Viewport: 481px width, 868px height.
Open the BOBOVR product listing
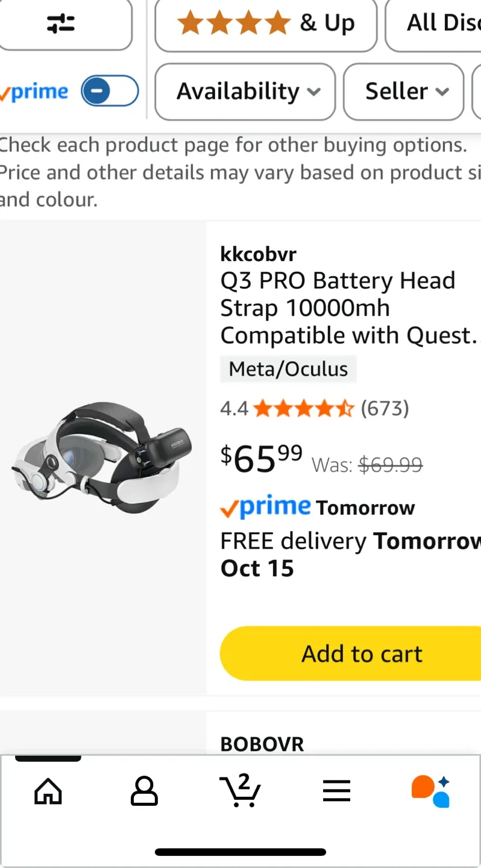pyautogui.click(x=262, y=744)
